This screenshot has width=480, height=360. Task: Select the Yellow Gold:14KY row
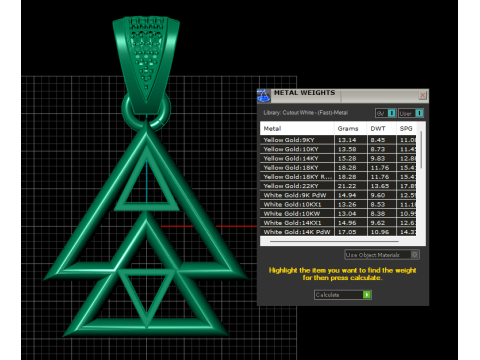[338, 158]
